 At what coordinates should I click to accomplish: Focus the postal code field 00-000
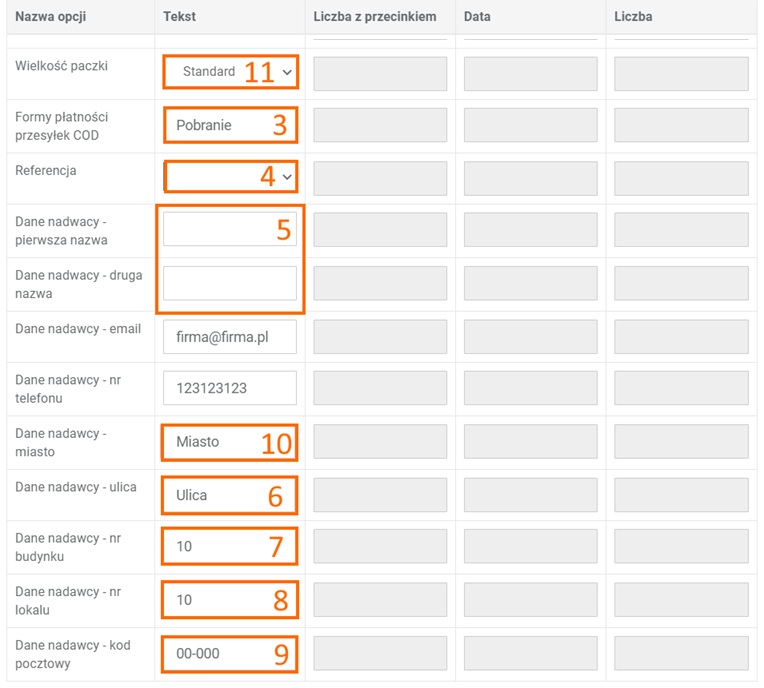coord(230,653)
